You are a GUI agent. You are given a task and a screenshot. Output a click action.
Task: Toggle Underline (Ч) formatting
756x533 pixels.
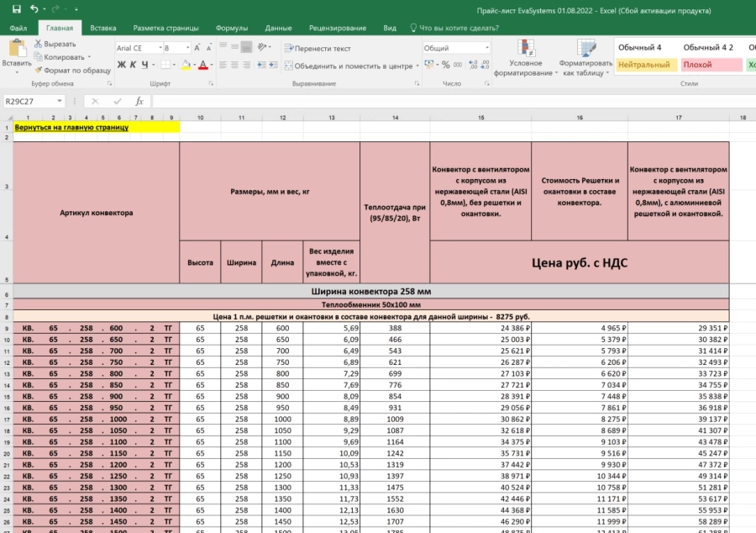[144, 65]
